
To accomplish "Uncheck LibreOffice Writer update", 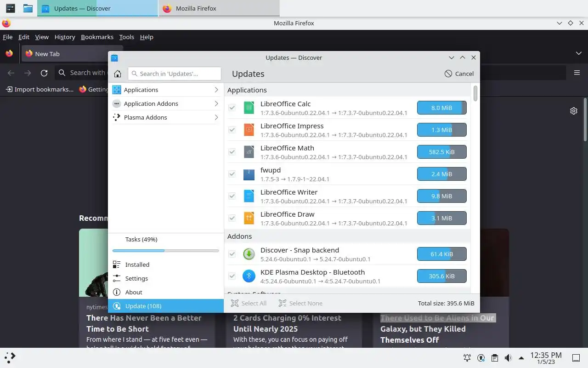I will 232,196.
